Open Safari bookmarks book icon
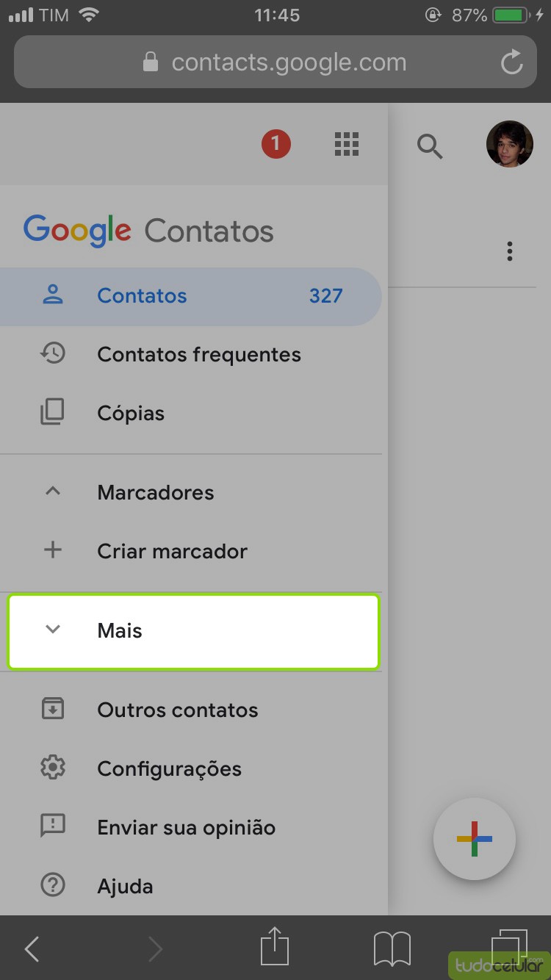 pyautogui.click(x=392, y=948)
